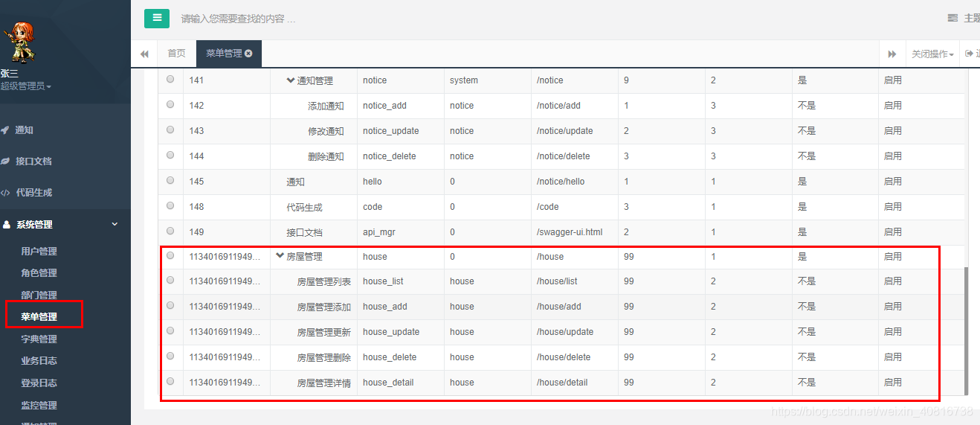Click the 房屋管理添加 row name
The width and height of the screenshot is (980, 425).
tap(324, 307)
